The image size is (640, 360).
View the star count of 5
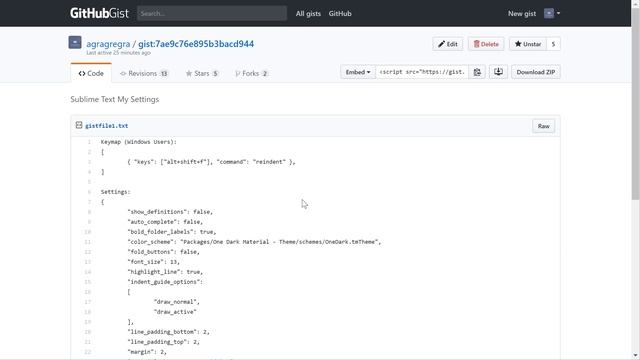553,44
